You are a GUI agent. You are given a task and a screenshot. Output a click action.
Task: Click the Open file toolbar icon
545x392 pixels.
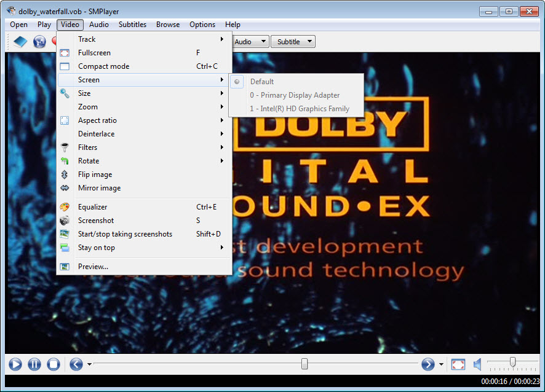[x=20, y=42]
